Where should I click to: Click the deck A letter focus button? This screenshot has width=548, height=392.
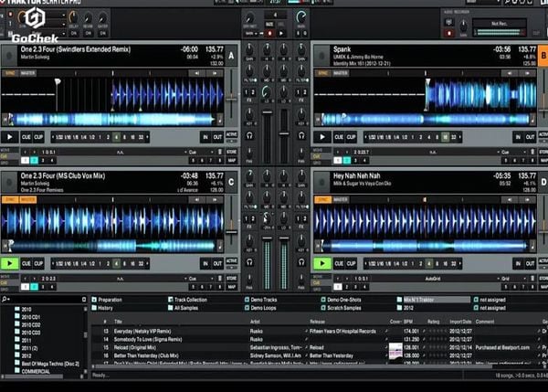pyautogui.click(x=231, y=56)
